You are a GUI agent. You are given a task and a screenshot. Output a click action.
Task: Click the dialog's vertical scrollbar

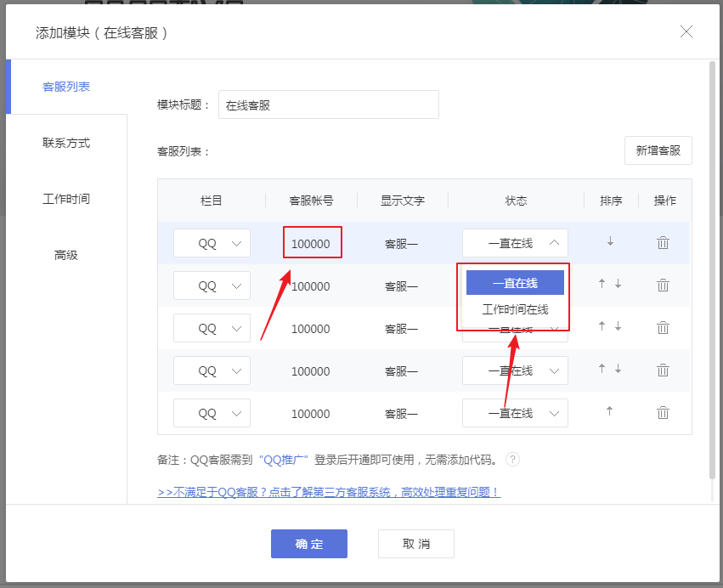click(713, 270)
